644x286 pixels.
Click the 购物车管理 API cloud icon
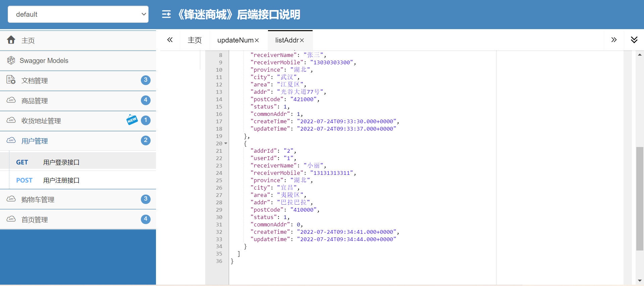[x=11, y=199]
